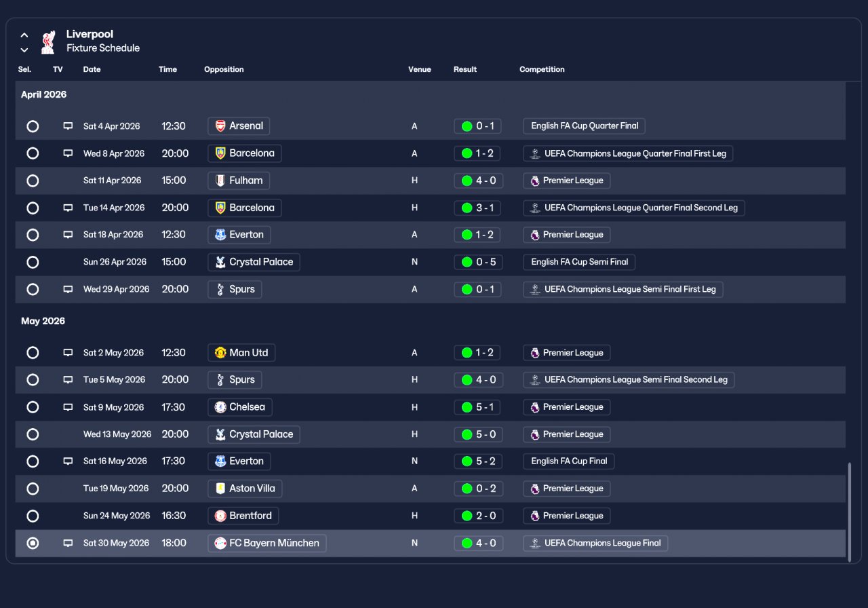
Task: Click the Man Utd club badge
Action: [220, 353]
